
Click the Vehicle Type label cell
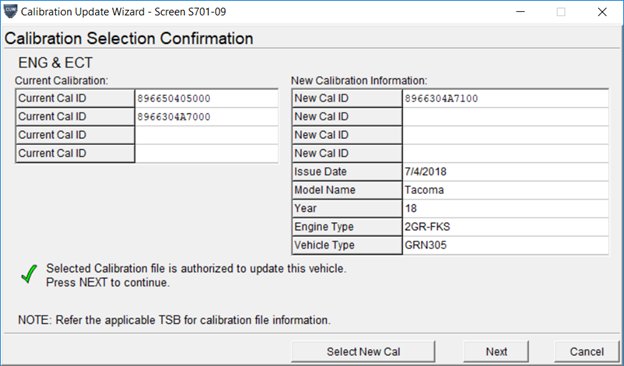tap(347, 245)
